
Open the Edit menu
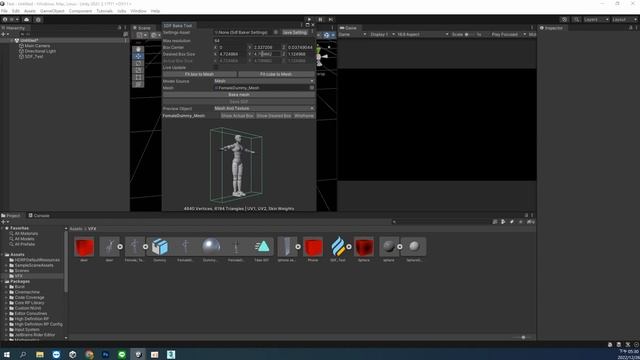coord(16,11)
